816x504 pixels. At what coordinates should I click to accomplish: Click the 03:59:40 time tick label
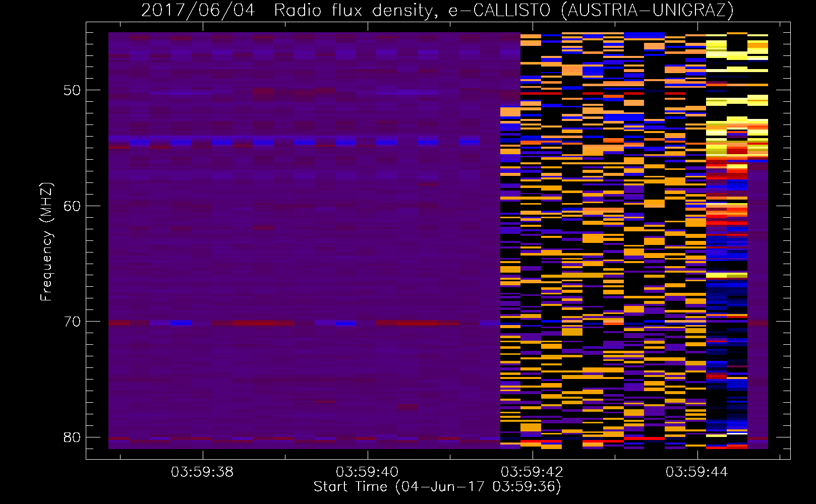(367, 472)
